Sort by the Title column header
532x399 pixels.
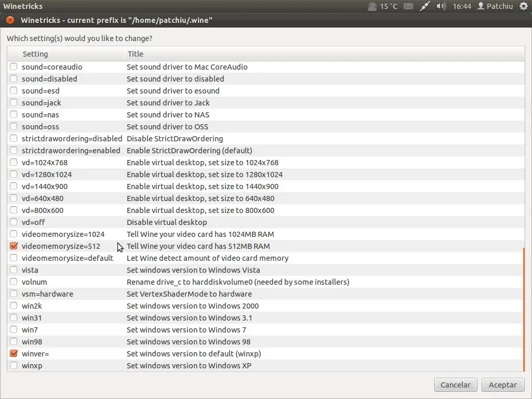click(324, 54)
